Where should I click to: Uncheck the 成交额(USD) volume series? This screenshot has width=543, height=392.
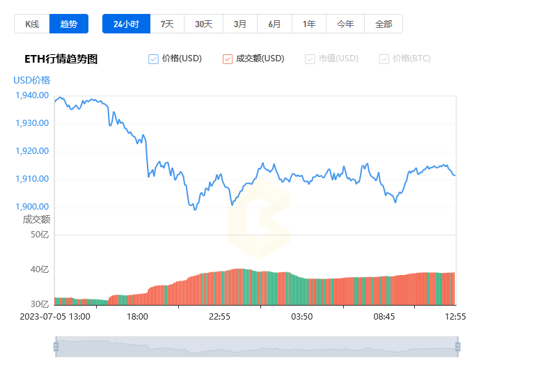228,59
